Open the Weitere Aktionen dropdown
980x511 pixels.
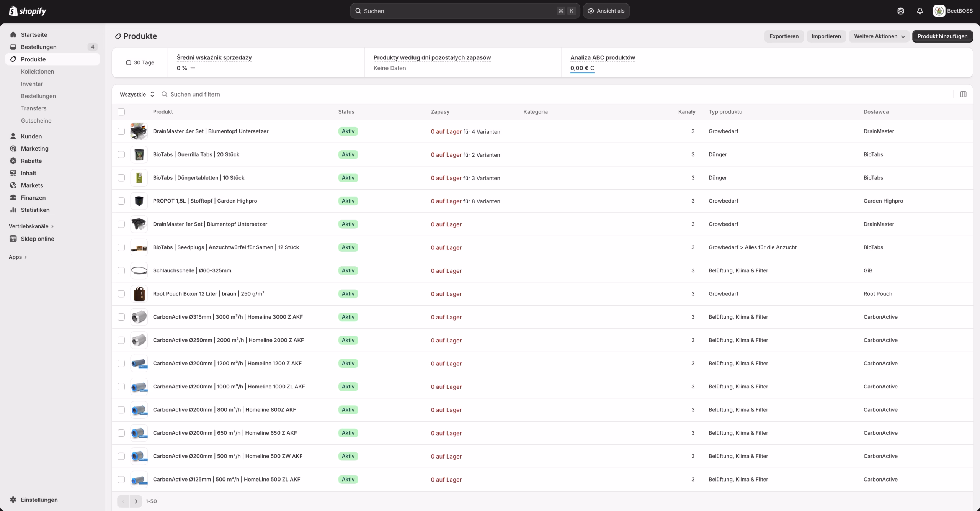pos(879,36)
